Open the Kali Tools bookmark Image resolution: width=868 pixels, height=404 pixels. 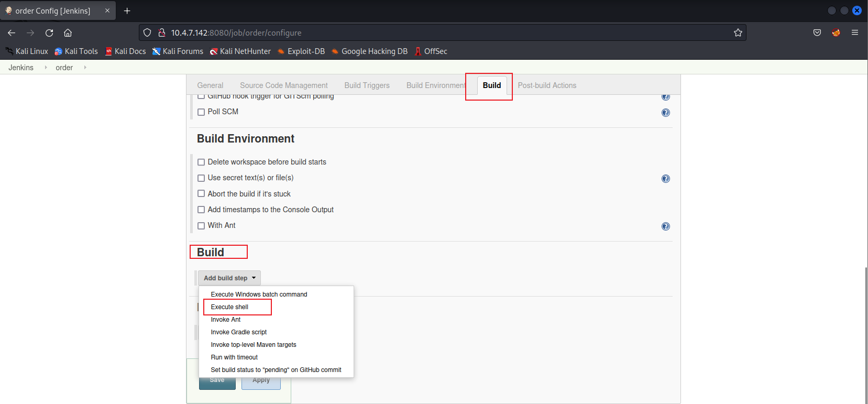[76, 51]
